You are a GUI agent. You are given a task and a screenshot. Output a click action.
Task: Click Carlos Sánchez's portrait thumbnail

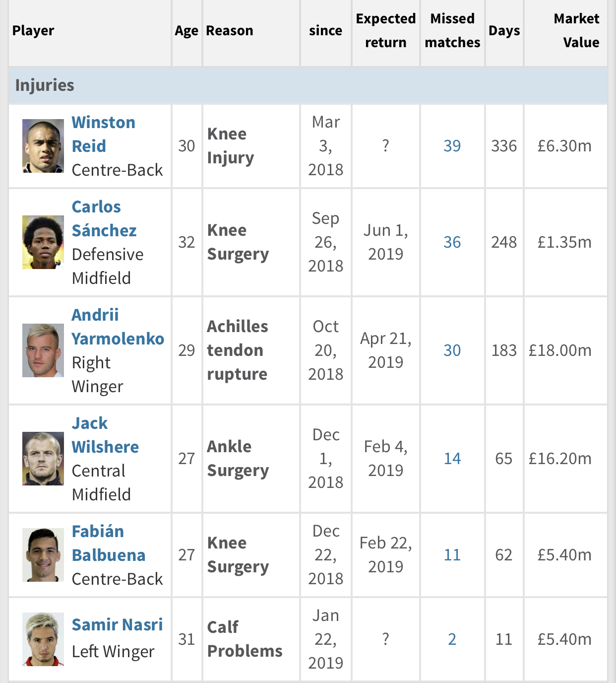click(x=43, y=242)
